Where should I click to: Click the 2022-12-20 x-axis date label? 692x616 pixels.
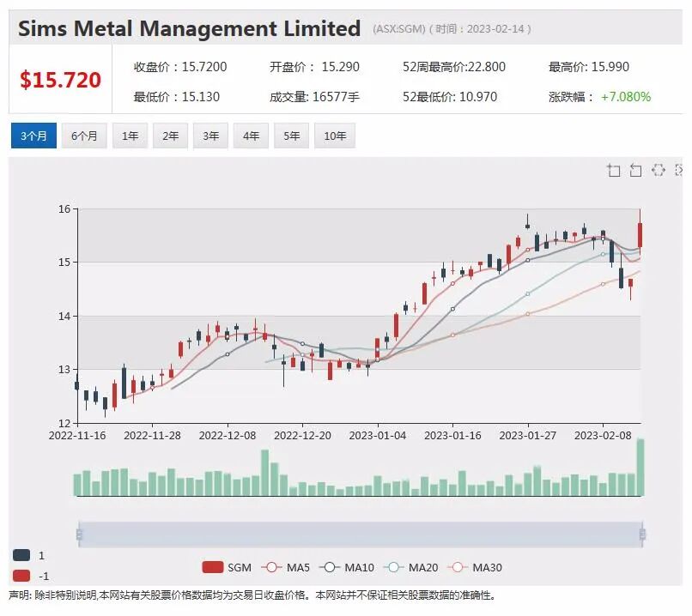coord(302,435)
